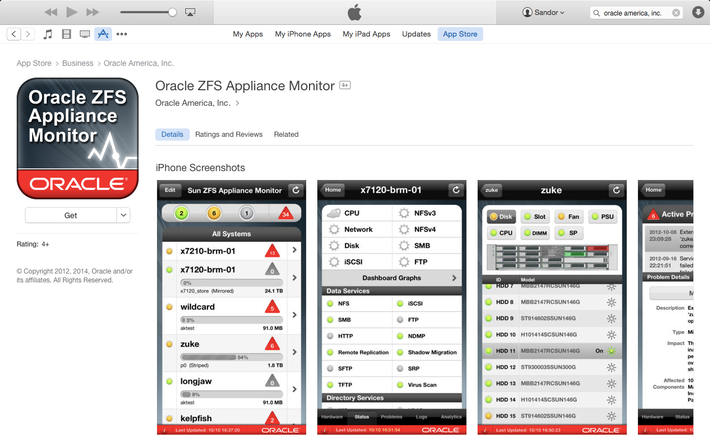Switch to the TV Shows icon

[x=85, y=34]
